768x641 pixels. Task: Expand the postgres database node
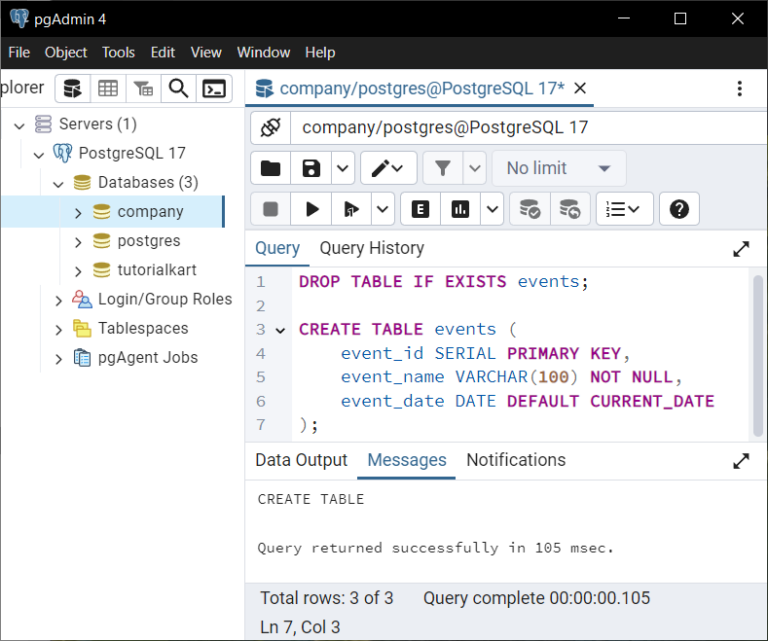(78, 242)
